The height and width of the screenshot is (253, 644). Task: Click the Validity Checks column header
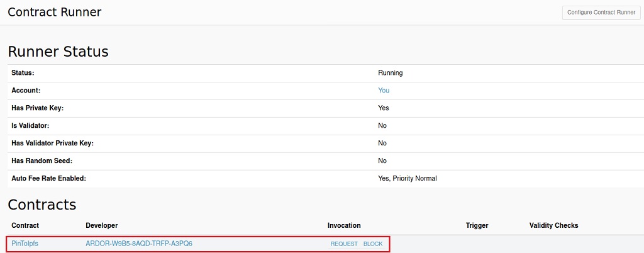pos(553,225)
